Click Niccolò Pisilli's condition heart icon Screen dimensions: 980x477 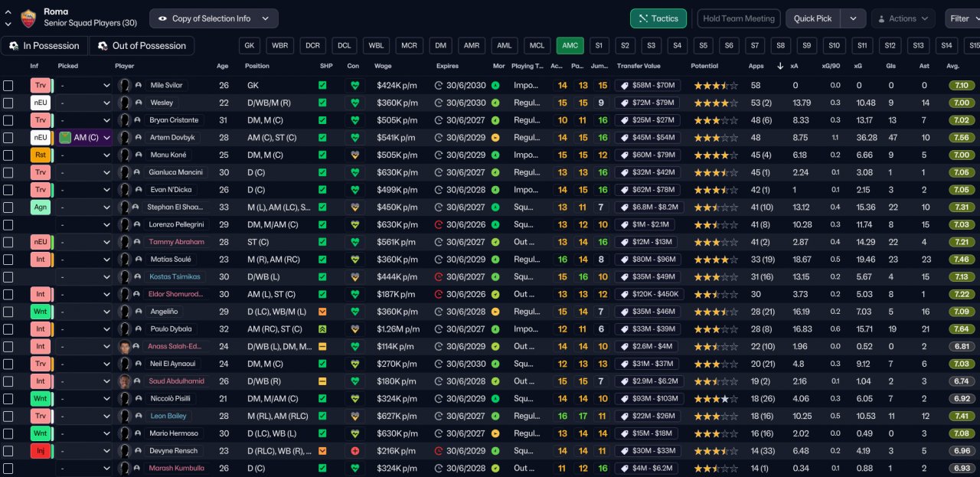[354, 399]
